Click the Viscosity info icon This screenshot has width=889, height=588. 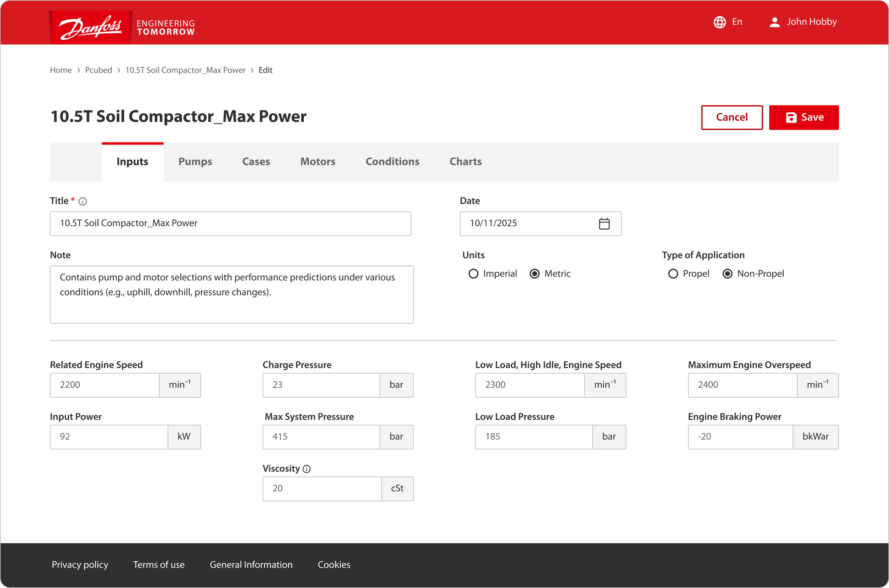[307, 469]
